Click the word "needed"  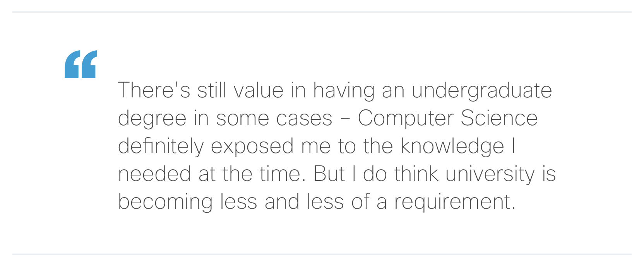pyautogui.click(x=154, y=174)
